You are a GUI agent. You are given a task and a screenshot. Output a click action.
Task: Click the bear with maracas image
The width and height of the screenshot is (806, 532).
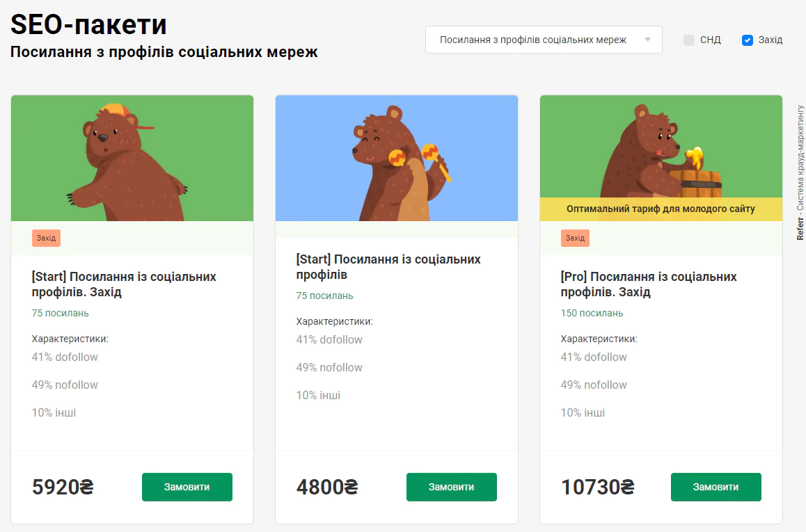tap(396, 158)
